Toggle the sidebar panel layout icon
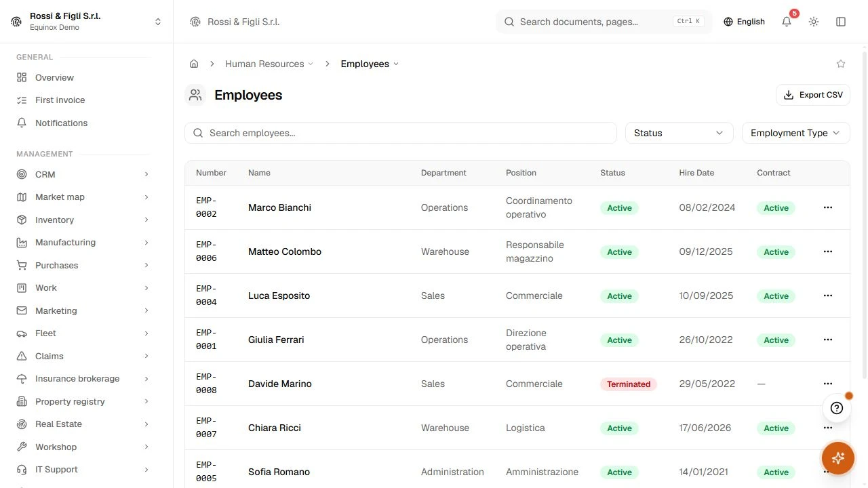This screenshot has width=868, height=488. [x=841, y=22]
